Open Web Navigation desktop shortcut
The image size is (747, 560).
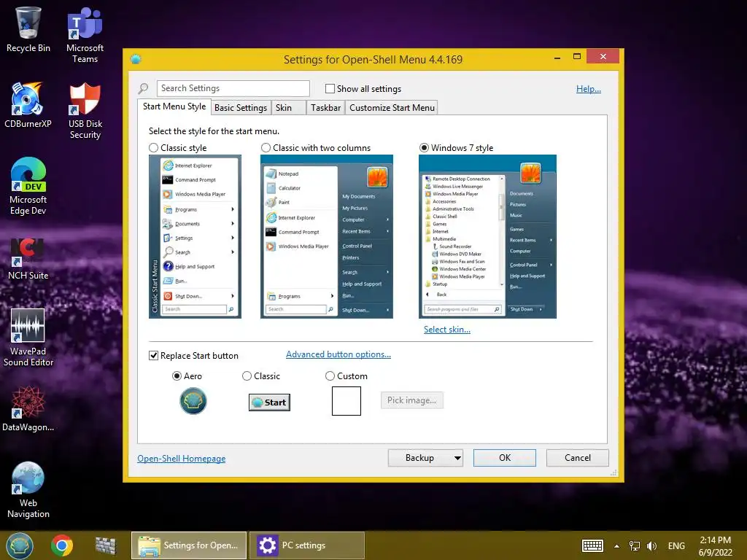[28, 489]
